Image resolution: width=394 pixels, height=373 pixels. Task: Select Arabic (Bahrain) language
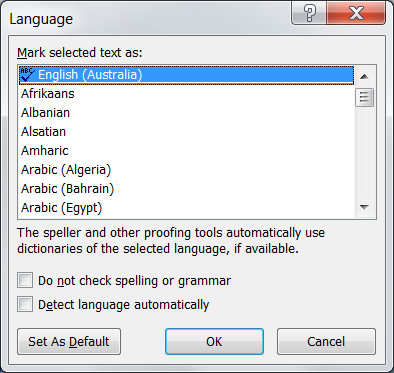coord(186,189)
